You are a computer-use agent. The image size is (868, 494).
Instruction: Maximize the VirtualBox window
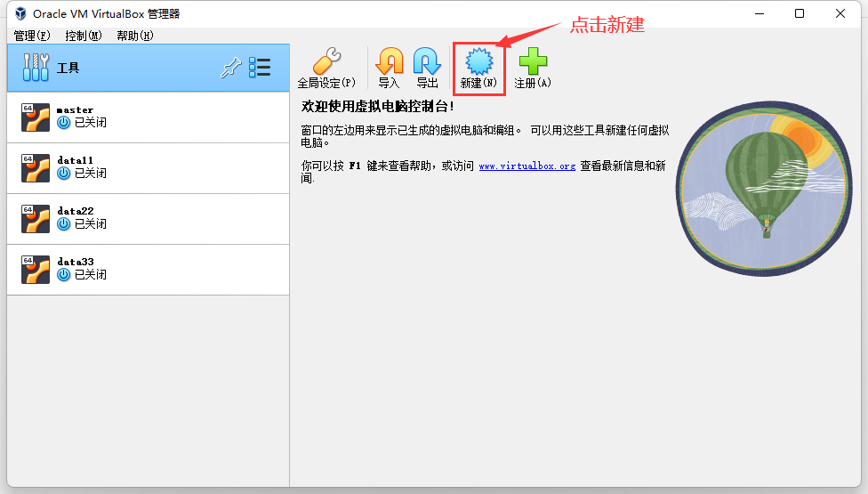pos(800,13)
